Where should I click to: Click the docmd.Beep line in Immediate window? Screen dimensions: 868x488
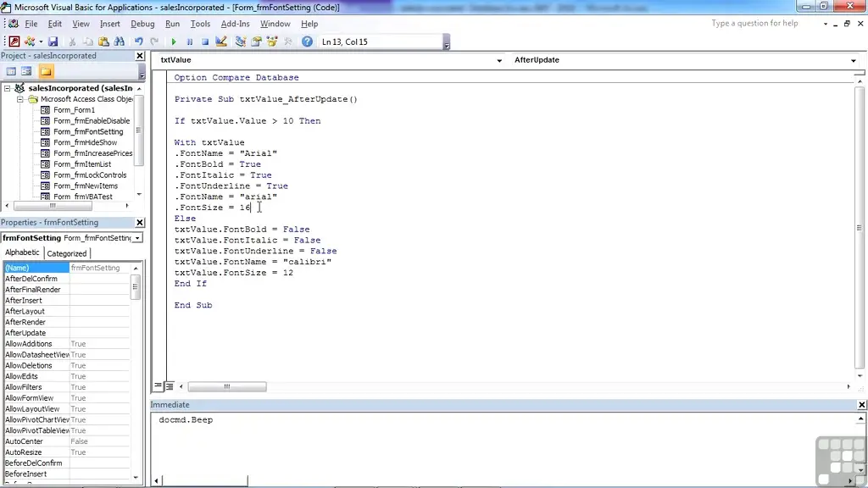(186, 420)
